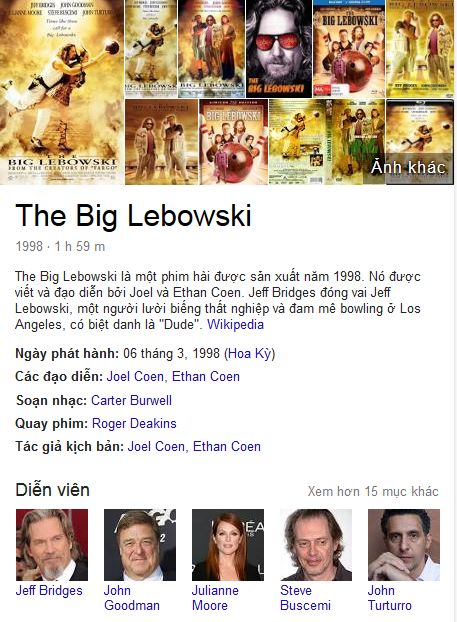Select Jeff Bridges cast photo
The width and height of the screenshot is (457, 622).
coord(52,545)
